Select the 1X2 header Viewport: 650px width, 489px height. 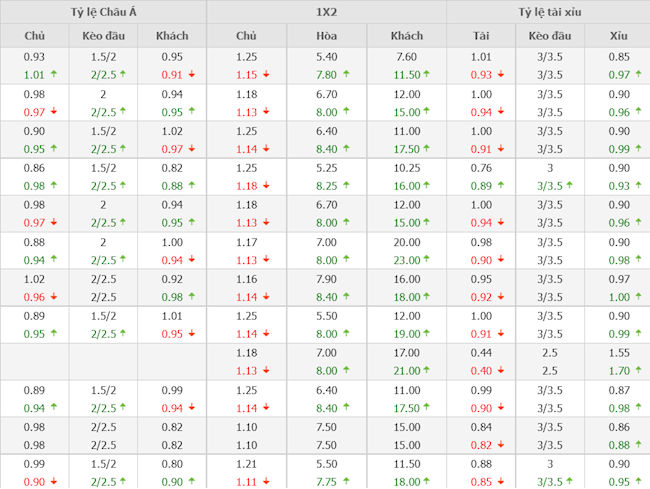(326, 12)
